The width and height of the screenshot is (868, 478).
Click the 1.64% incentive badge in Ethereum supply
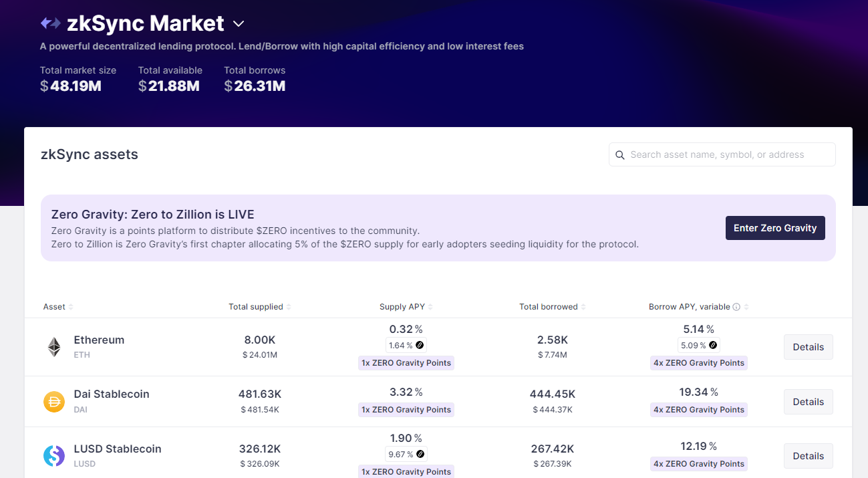point(406,346)
